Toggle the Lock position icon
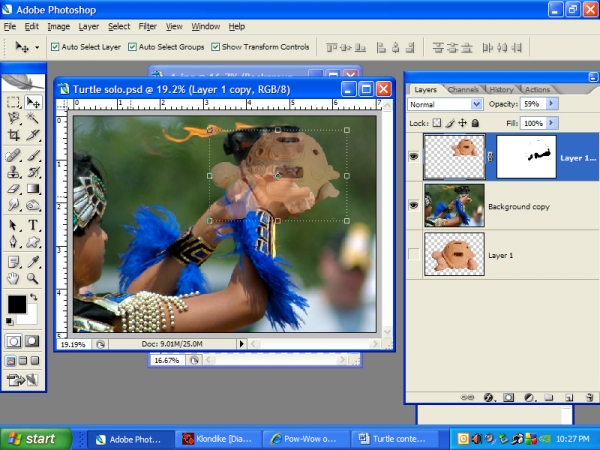The image size is (600, 450). (x=463, y=123)
